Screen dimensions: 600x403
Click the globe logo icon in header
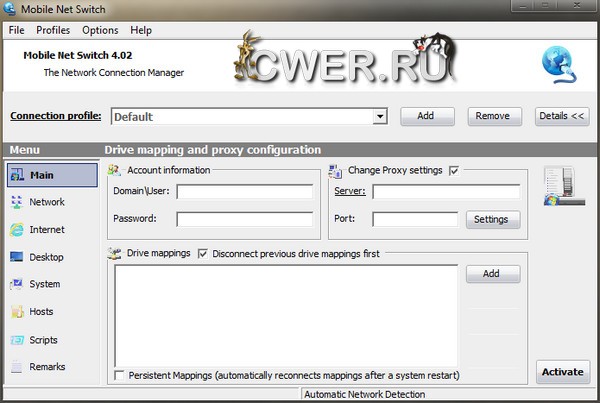coord(556,62)
